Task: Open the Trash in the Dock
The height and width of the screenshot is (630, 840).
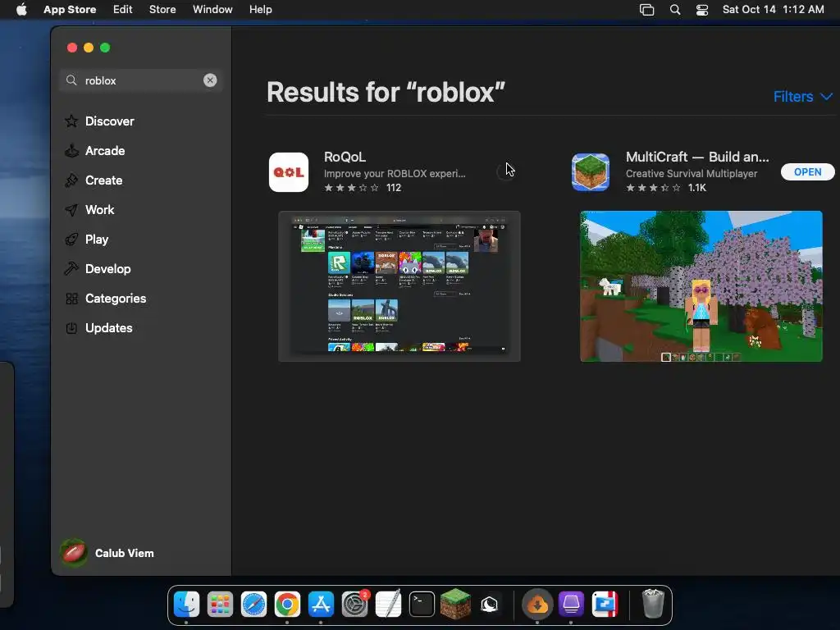Action: 653,603
